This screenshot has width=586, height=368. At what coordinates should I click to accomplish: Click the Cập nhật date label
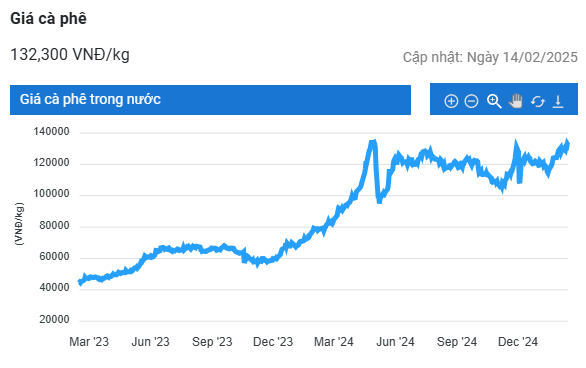pos(490,57)
